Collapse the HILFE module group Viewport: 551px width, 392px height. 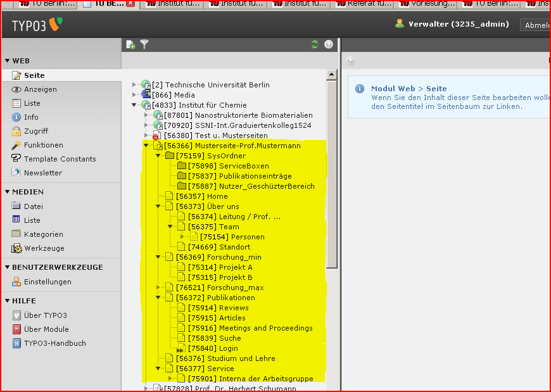point(8,301)
